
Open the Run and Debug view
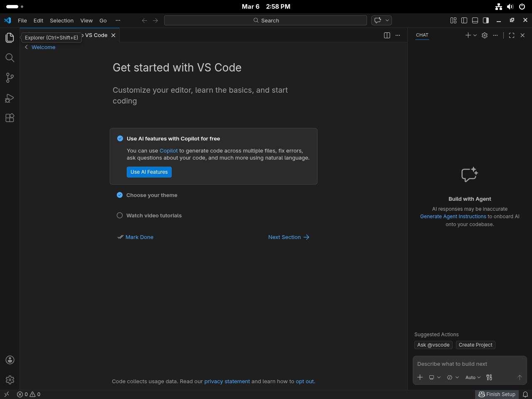(x=10, y=98)
